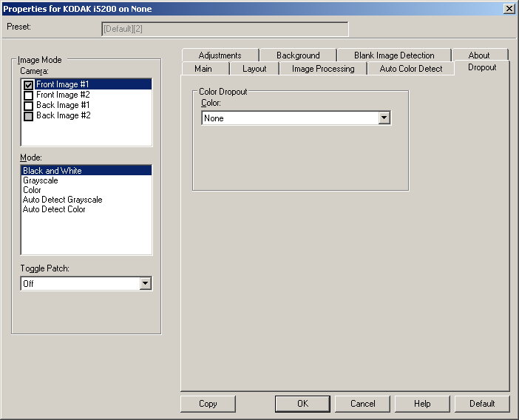Select the Back Image #1 row label
The height and width of the screenshot is (420, 519).
tap(63, 105)
